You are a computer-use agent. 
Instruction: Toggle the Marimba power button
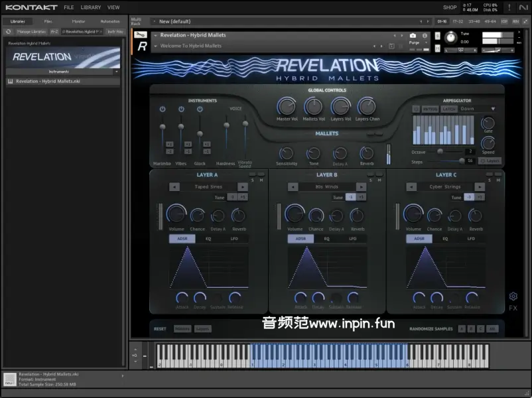(163, 109)
